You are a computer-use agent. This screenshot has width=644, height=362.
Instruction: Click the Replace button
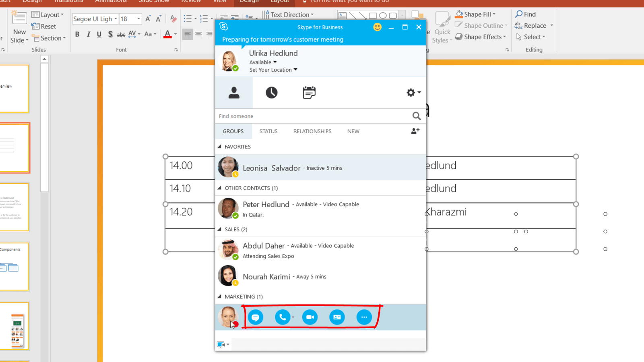click(x=535, y=26)
